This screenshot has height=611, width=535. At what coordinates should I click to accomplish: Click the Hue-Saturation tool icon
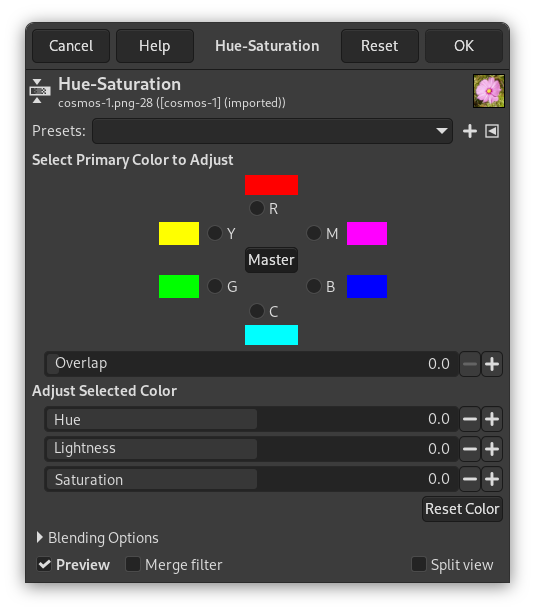coord(40,91)
